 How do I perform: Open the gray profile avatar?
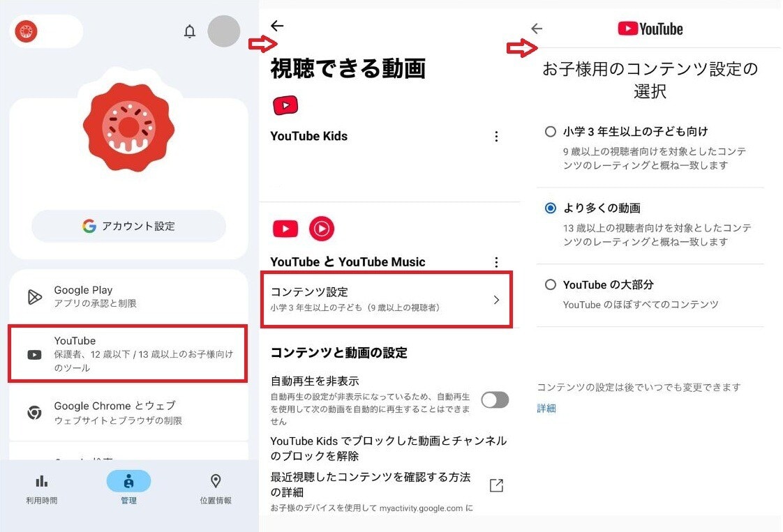click(224, 31)
